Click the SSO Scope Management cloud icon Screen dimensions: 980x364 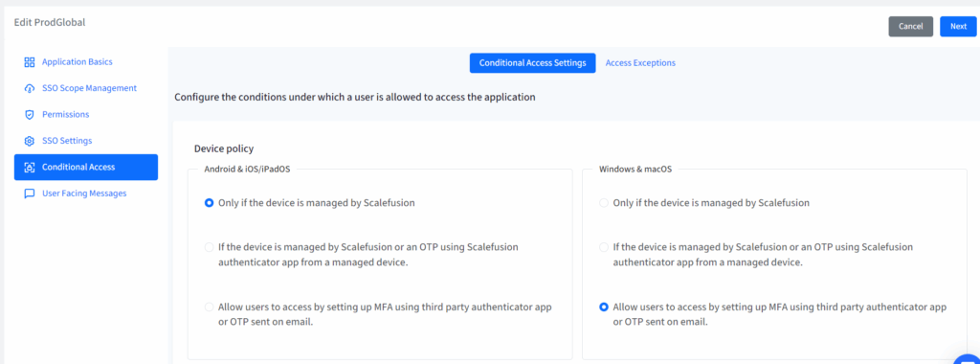point(29,88)
